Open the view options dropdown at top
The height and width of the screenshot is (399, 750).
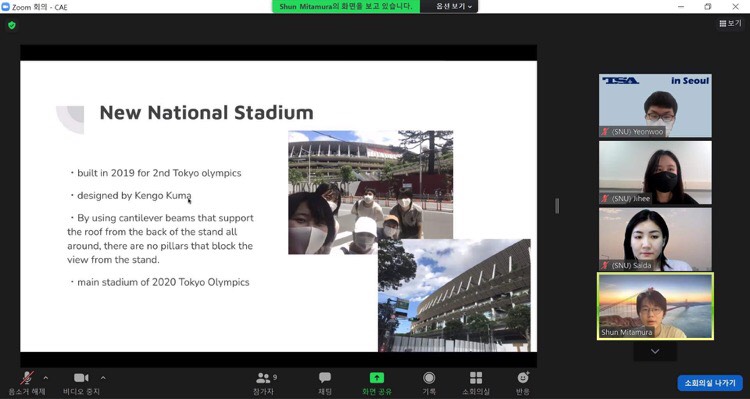click(453, 6)
